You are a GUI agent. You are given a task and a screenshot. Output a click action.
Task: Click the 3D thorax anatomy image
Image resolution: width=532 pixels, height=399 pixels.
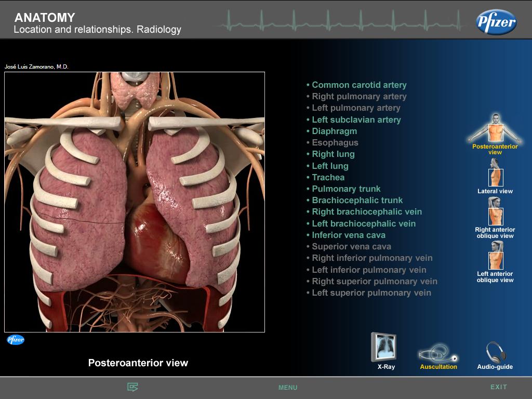coord(135,202)
